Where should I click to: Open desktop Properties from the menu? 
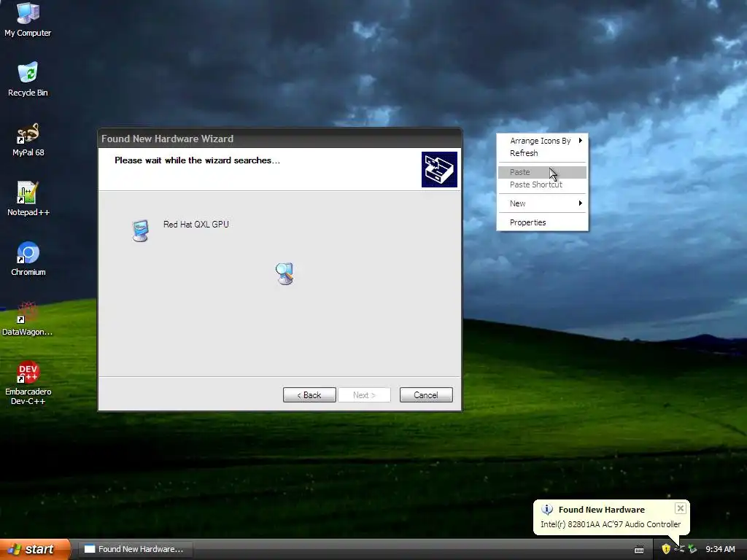click(x=542, y=222)
